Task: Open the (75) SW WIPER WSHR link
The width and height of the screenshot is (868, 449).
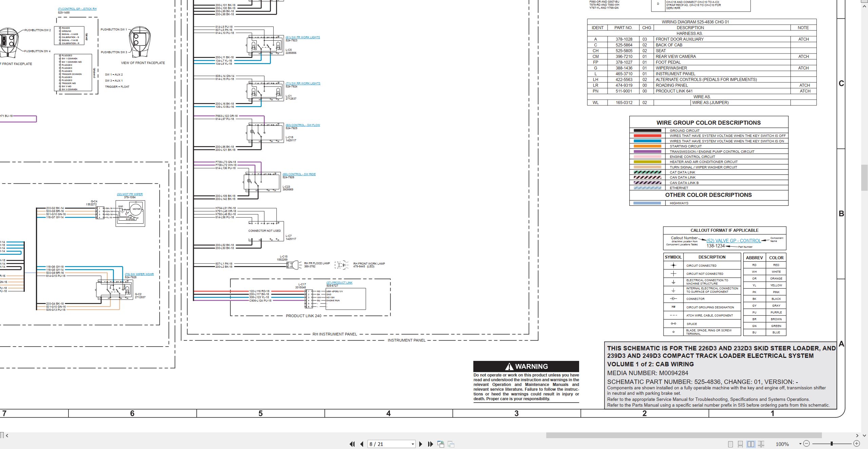Action: click(x=139, y=274)
